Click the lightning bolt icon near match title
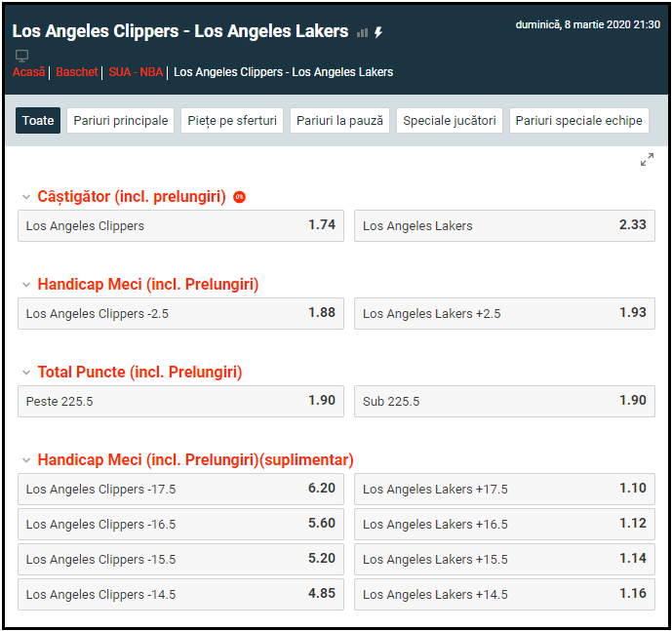672x631 pixels. click(378, 32)
